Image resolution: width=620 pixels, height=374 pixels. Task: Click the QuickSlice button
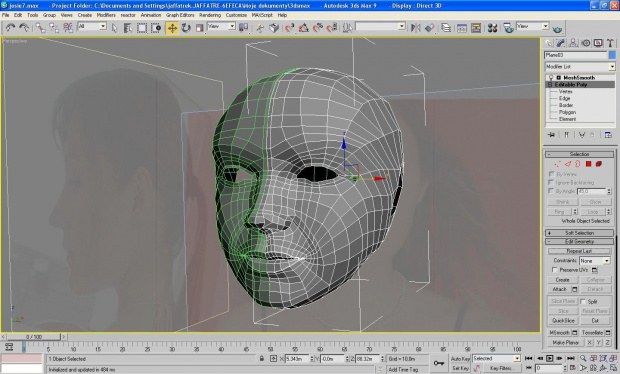click(563, 321)
